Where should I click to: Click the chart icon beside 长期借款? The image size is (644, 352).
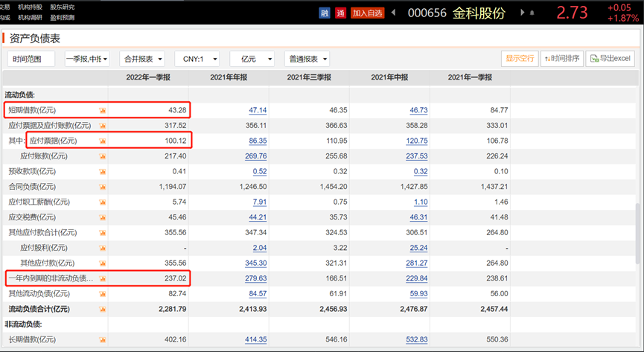[x=102, y=339]
